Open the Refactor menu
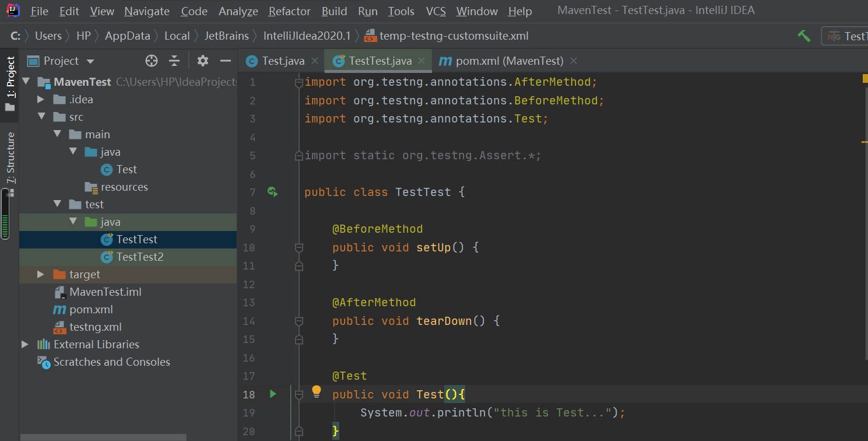The height and width of the screenshot is (441, 868). tap(290, 11)
